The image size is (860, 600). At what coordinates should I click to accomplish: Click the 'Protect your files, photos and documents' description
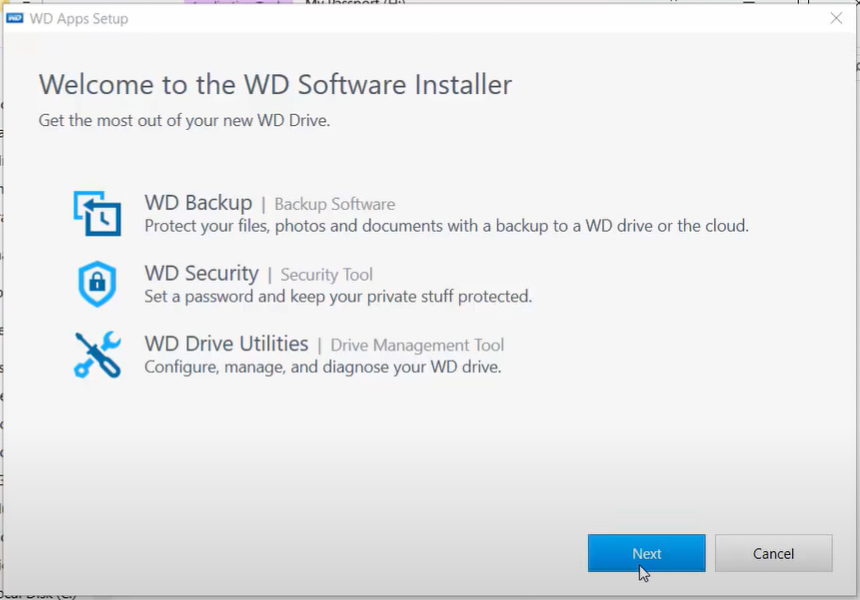(446, 226)
